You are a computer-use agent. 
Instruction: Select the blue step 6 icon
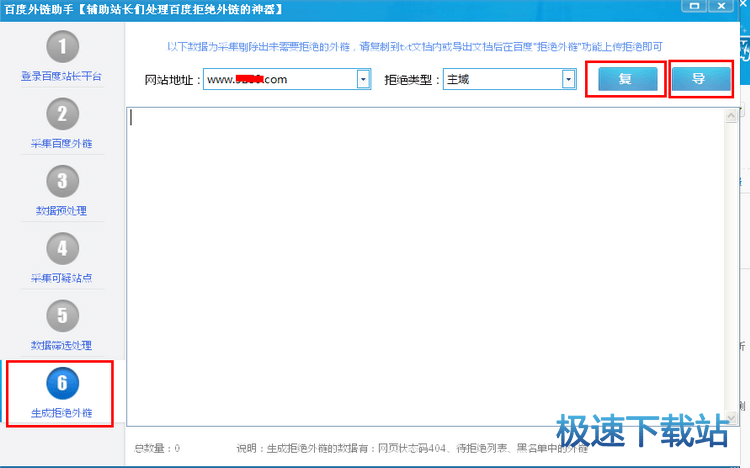[x=62, y=383]
